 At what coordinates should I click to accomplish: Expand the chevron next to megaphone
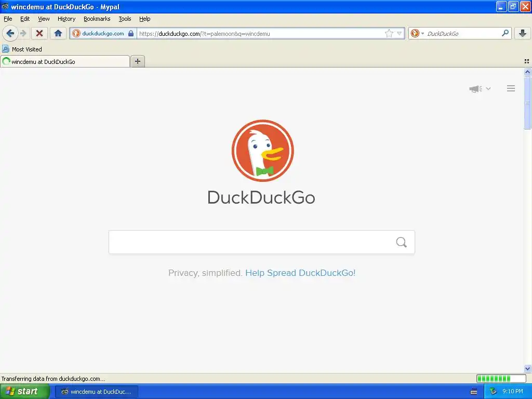488,88
